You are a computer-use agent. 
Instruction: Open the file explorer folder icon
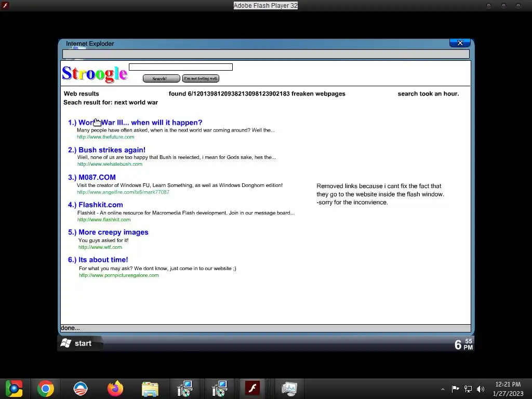(150, 389)
